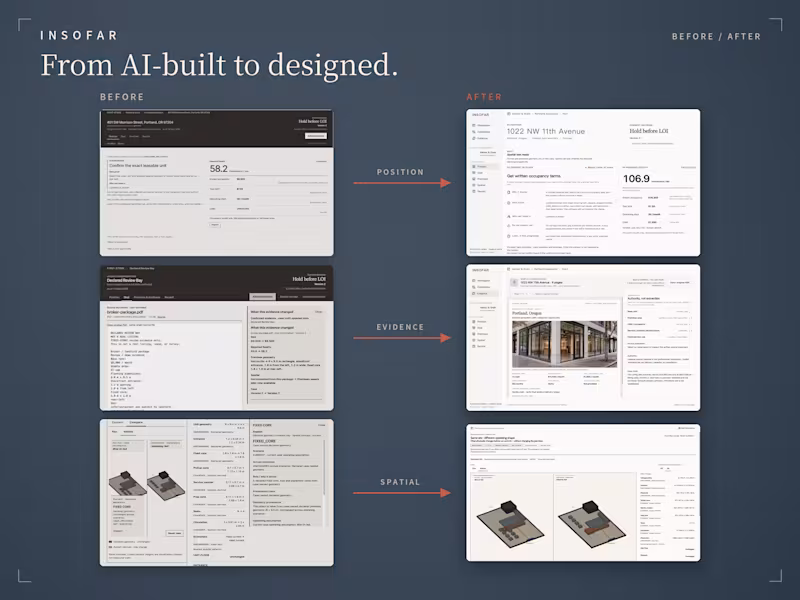This screenshot has width=800, height=600.
Task: Click the BEFORE / AFTER label
Action: (716, 37)
